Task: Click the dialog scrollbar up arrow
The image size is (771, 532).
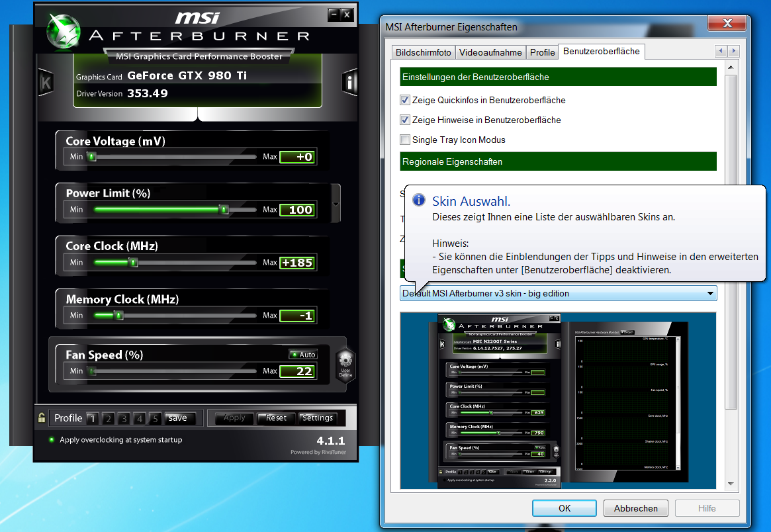Action: tap(731, 67)
